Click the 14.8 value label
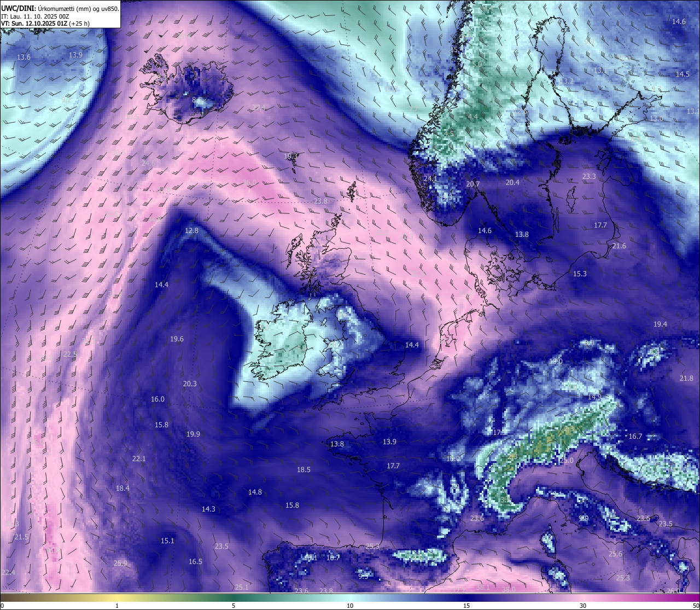The width and height of the screenshot is (700, 610). [255, 492]
